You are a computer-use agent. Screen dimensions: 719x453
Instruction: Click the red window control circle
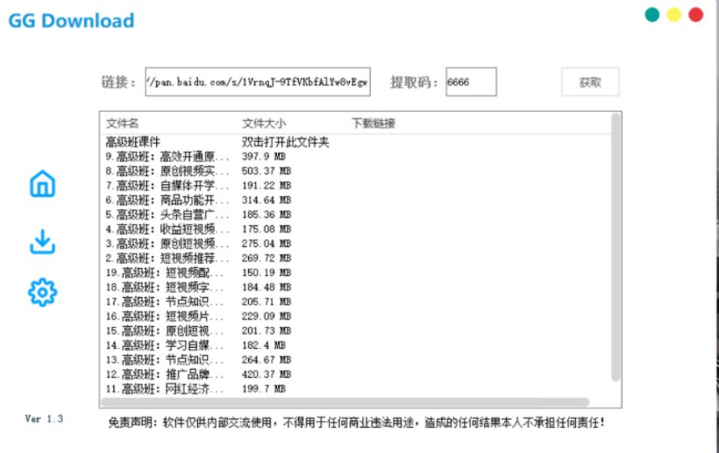(696, 15)
